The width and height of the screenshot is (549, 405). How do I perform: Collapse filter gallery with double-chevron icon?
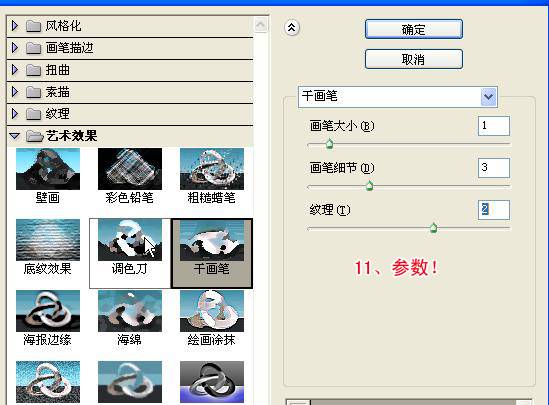tap(292, 28)
